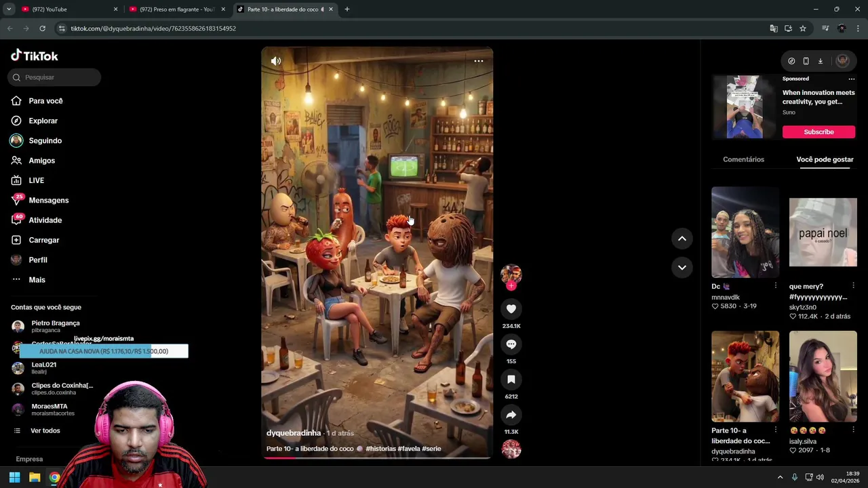
Task: Mute the TikTok video sound
Action: (276, 61)
